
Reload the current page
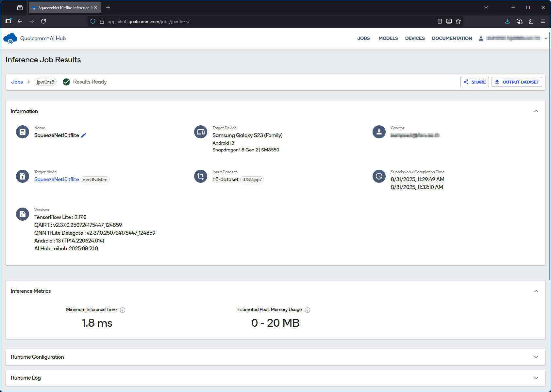point(43,21)
